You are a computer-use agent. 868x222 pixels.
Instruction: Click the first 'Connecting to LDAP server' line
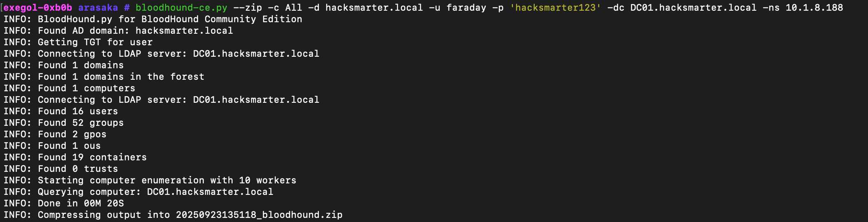tap(162, 54)
